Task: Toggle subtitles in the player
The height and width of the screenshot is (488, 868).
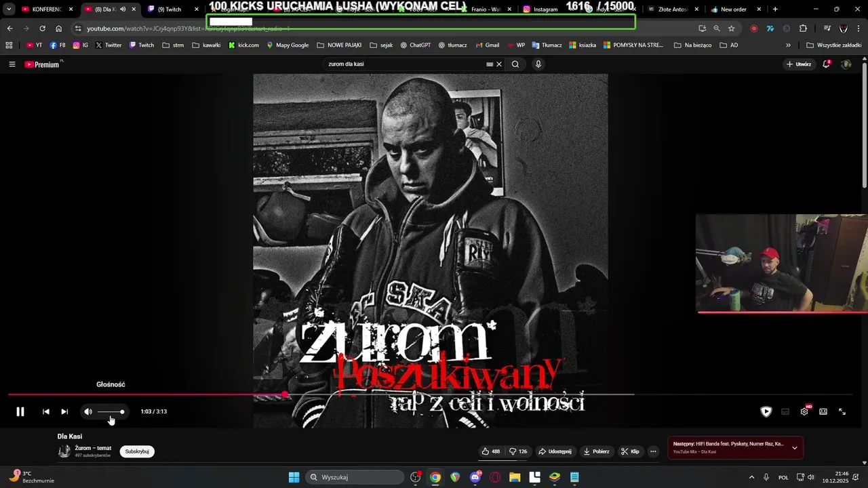Action: tap(785, 411)
